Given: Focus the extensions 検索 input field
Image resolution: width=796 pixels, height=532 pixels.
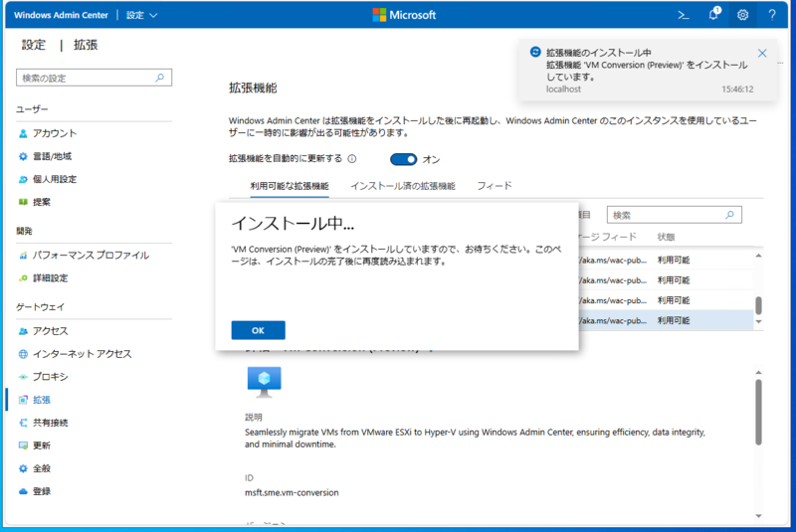Looking at the screenshot, I should pyautogui.click(x=675, y=215).
